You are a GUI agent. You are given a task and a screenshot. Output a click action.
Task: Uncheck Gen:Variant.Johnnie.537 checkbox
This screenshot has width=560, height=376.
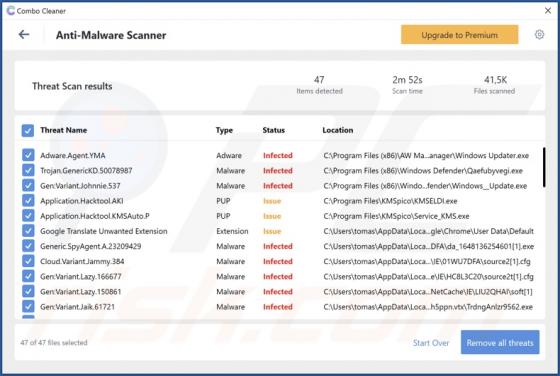28,185
